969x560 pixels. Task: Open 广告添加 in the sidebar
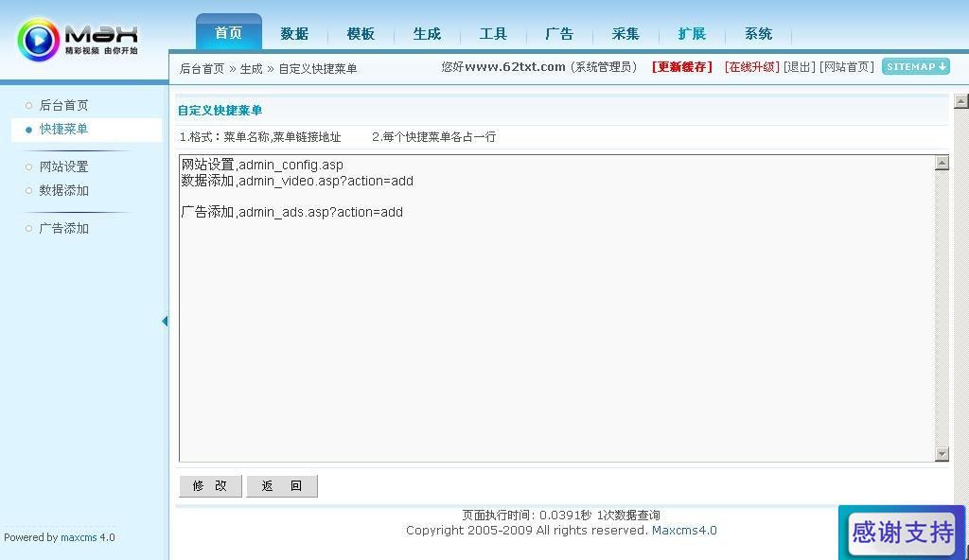(63, 229)
